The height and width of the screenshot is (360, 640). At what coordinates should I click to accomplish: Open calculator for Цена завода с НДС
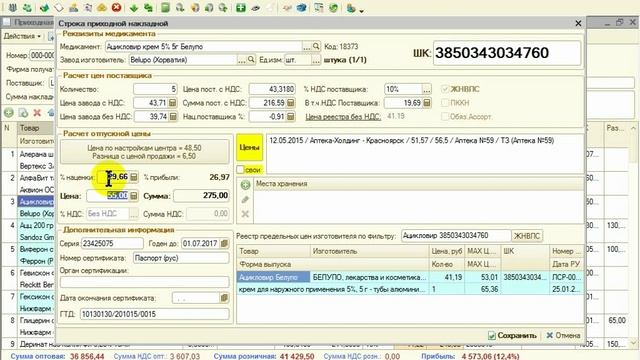[x=173, y=103]
